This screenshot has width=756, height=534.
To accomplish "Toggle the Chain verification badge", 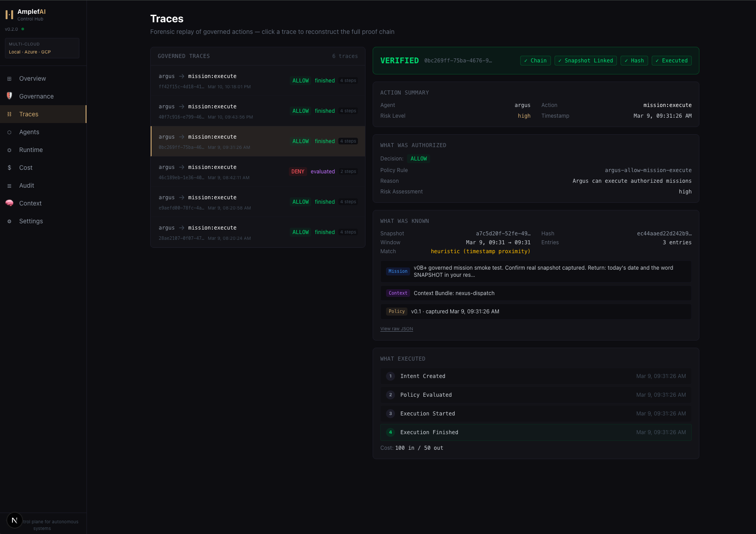I will [535, 61].
